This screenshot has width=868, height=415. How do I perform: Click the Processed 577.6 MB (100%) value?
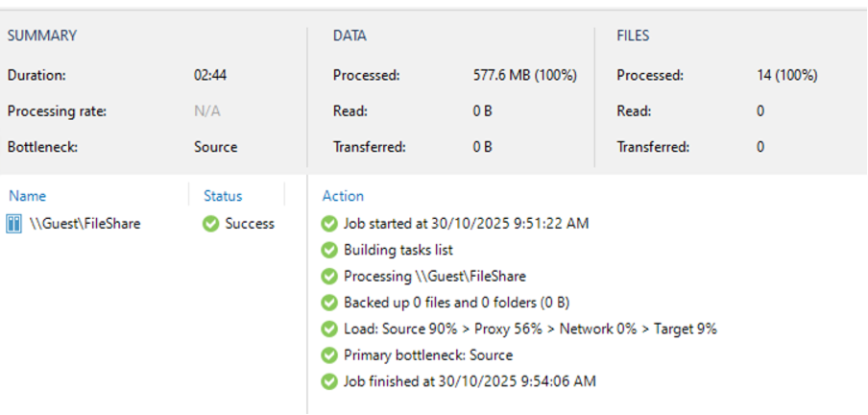pyautogui.click(x=525, y=75)
